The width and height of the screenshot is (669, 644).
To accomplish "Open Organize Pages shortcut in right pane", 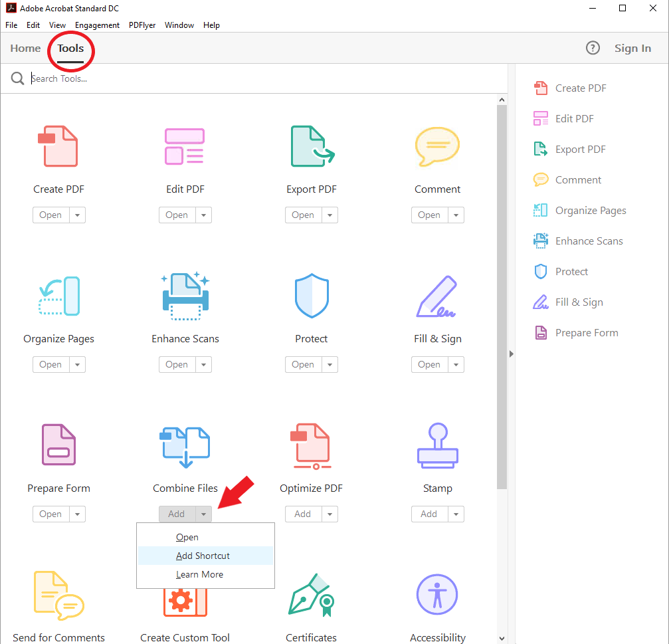I will [580, 211].
